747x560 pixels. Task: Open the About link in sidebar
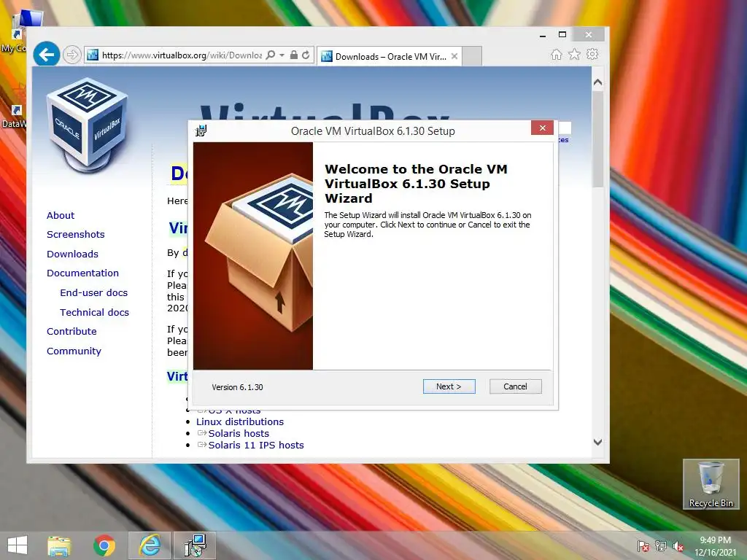61,215
